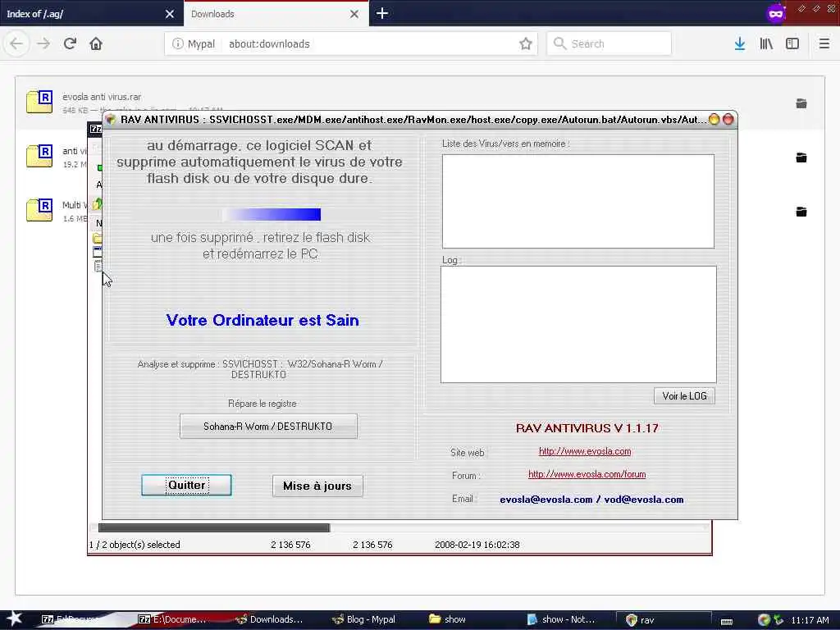Open the show - Not... Notepad taskbar item
Image resolution: width=840 pixels, height=630 pixels.
(561, 619)
